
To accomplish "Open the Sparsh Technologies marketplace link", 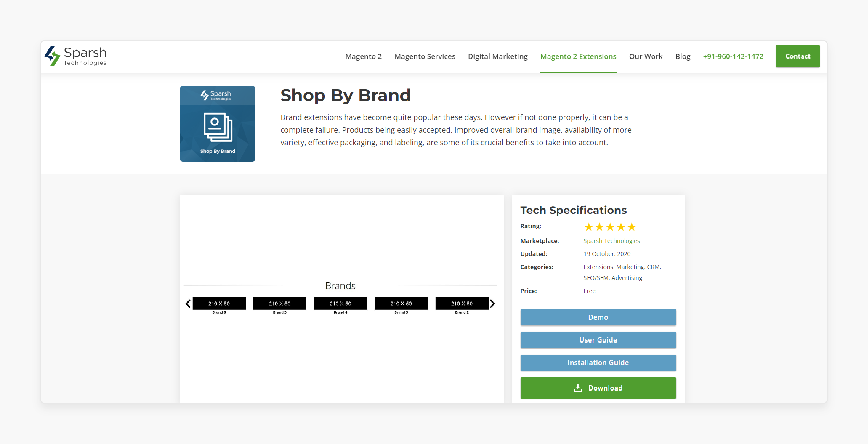I will click(611, 241).
